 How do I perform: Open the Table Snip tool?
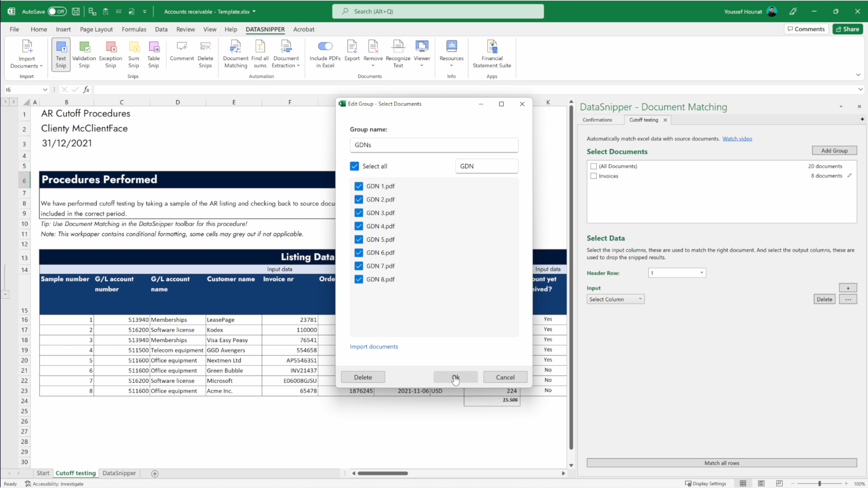coord(154,53)
